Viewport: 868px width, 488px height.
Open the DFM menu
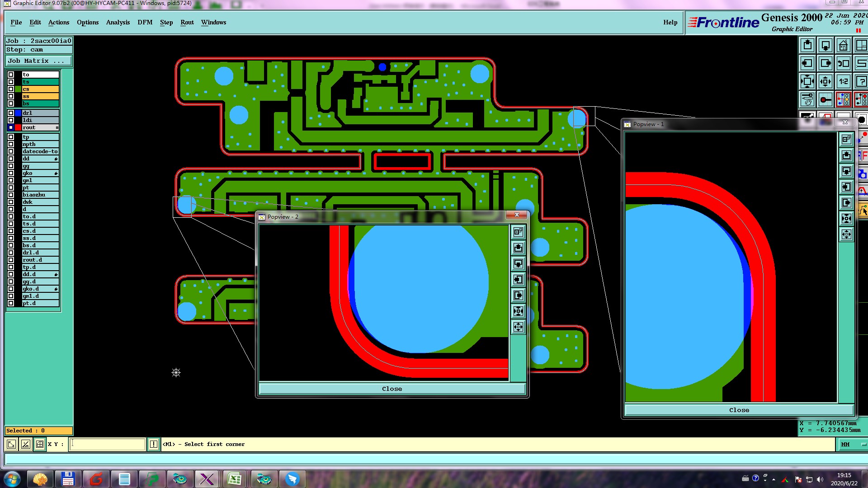click(x=145, y=22)
